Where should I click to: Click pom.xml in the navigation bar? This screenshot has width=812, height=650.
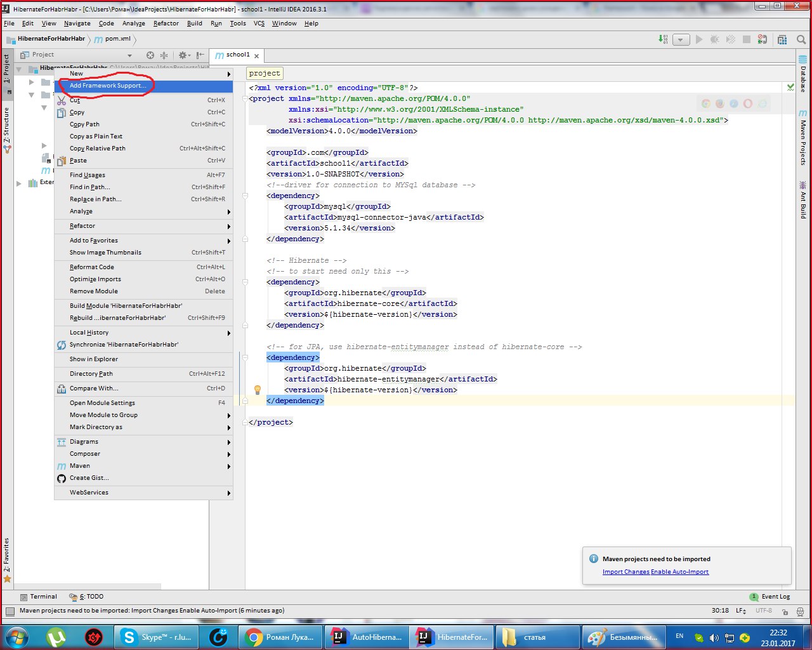click(112, 39)
